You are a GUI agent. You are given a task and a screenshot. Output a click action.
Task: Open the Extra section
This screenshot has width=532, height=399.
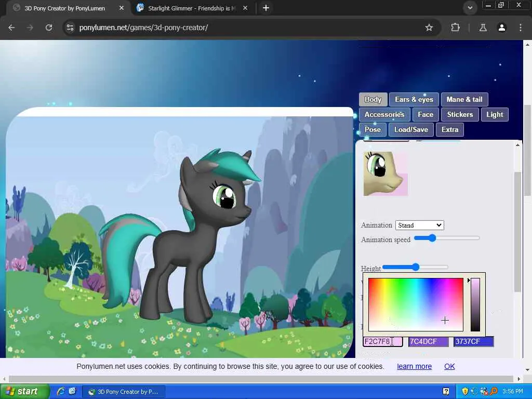[450, 129]
